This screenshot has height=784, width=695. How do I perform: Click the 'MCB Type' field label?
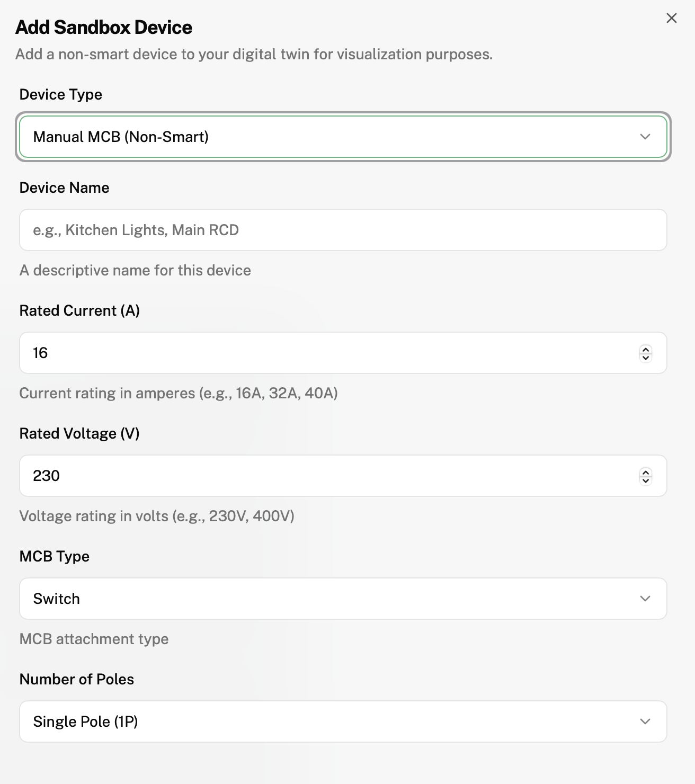pos(55,556)
